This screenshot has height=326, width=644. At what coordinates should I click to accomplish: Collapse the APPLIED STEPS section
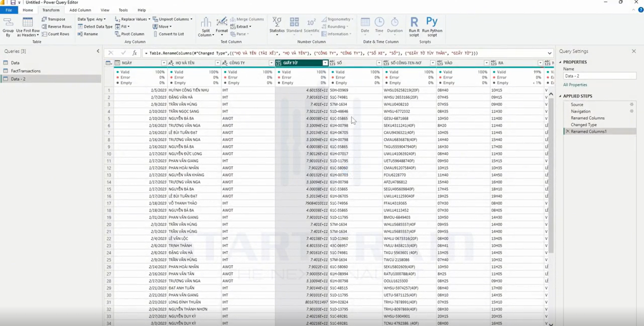pyautogui.click(x=560, y=96)
